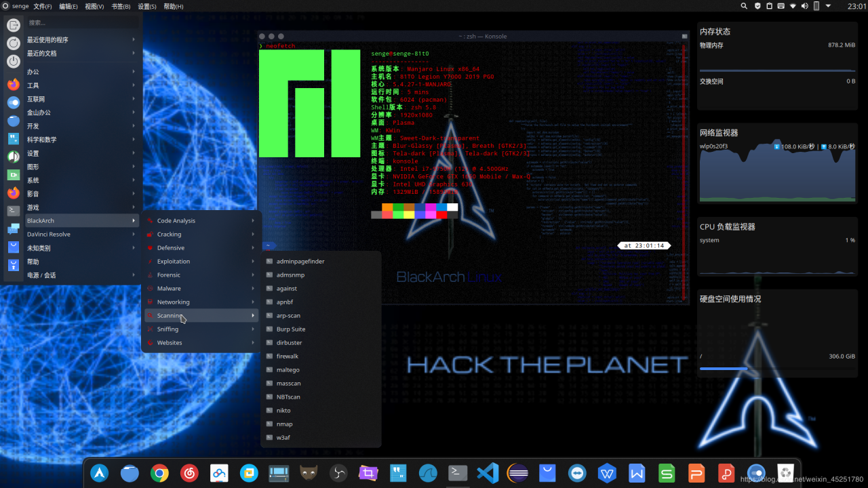Open the purple screenshot crop tool in dock
The image size is (868, 488).
[x=368, y=473]
